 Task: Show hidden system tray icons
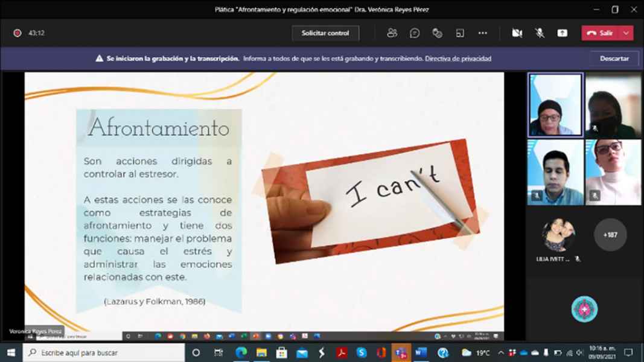coord(501,352)
